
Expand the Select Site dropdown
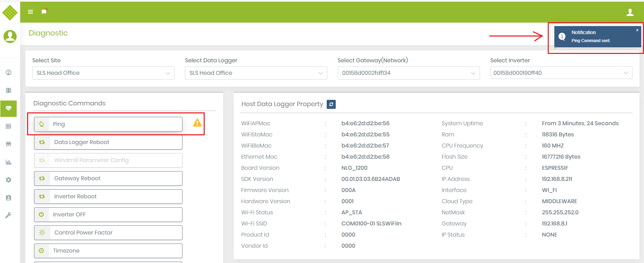click(103, 73)
